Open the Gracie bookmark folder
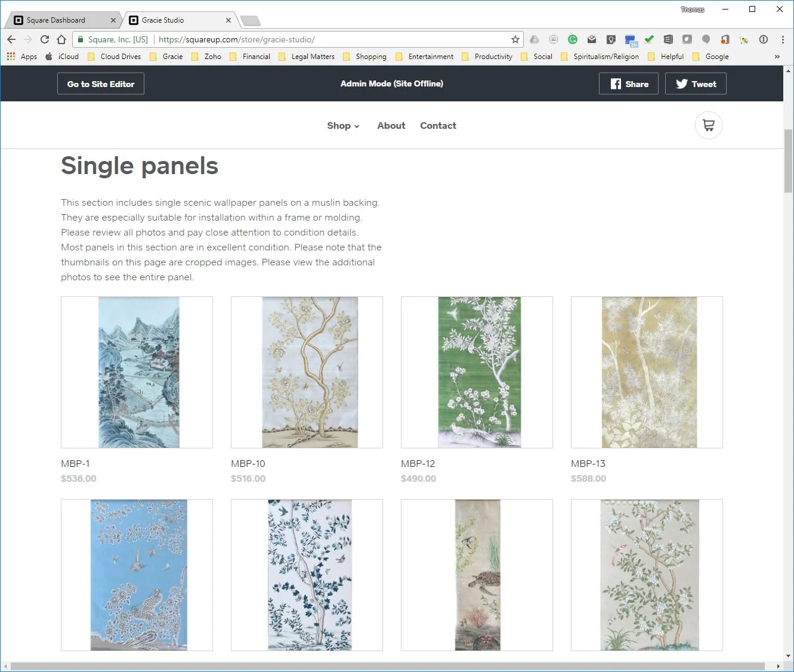Image resolution: width=794 pixels, height=672 pixels. pyautogui.click(x=166, y=57)
